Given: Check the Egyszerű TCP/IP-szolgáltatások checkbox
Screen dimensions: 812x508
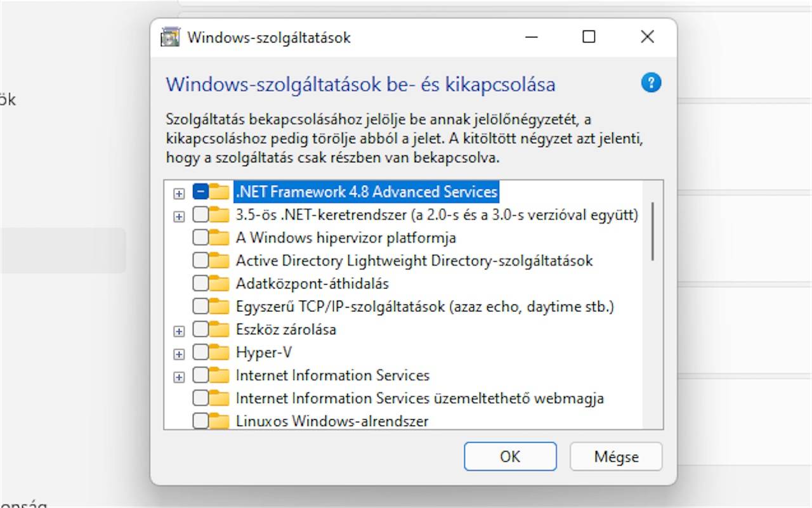Looking at the screenshot, I should tap(200, 307).
